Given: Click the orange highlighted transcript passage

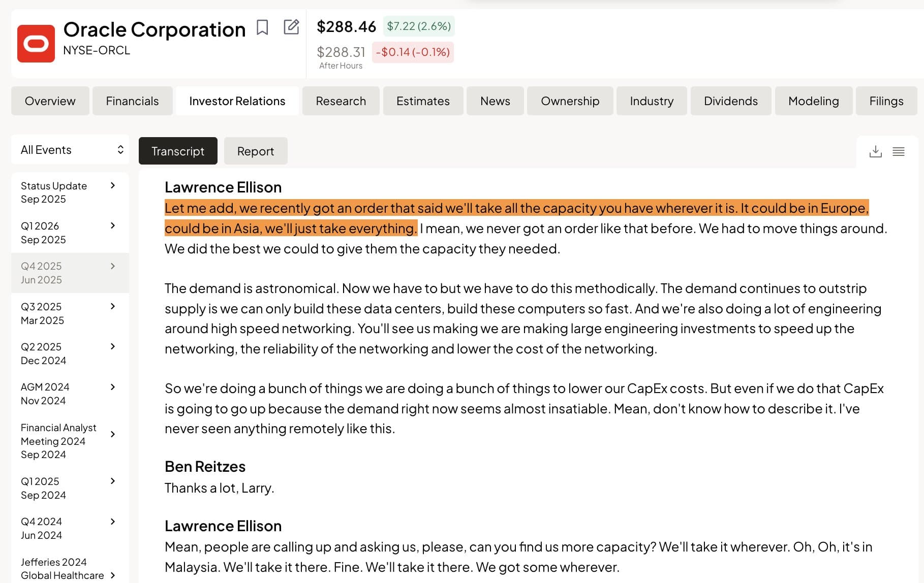Looking at the screenshot, I should click(516, 209).
